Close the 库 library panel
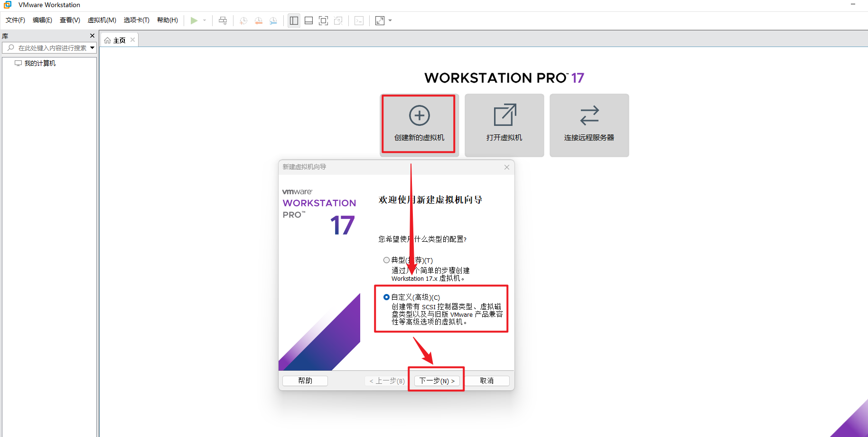The image size is (868, 437). point(92,36)
